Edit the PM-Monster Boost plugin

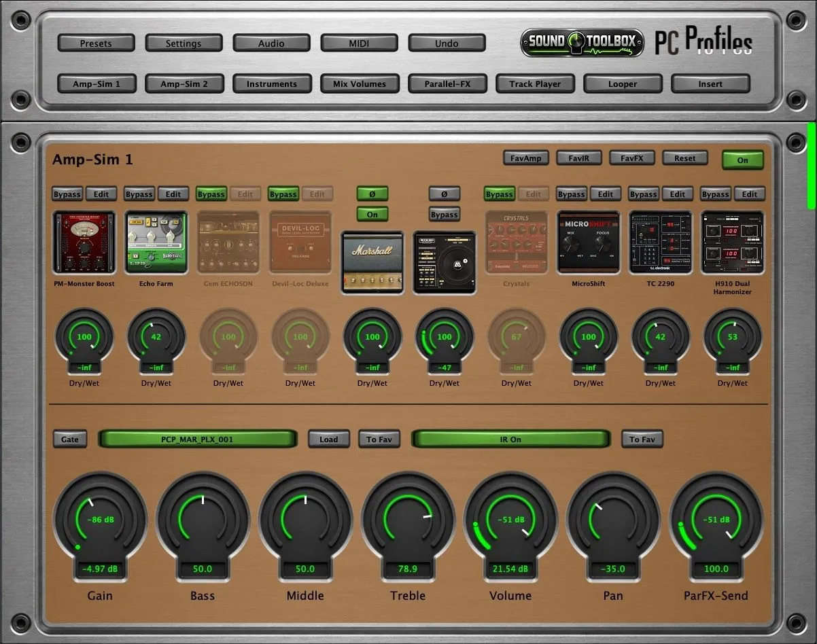pos(101,194)
